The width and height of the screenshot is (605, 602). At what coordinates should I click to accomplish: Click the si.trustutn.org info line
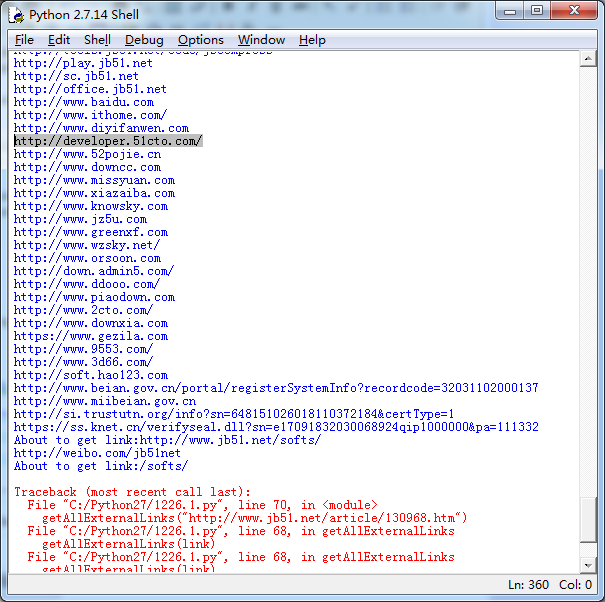pos(234,414)
